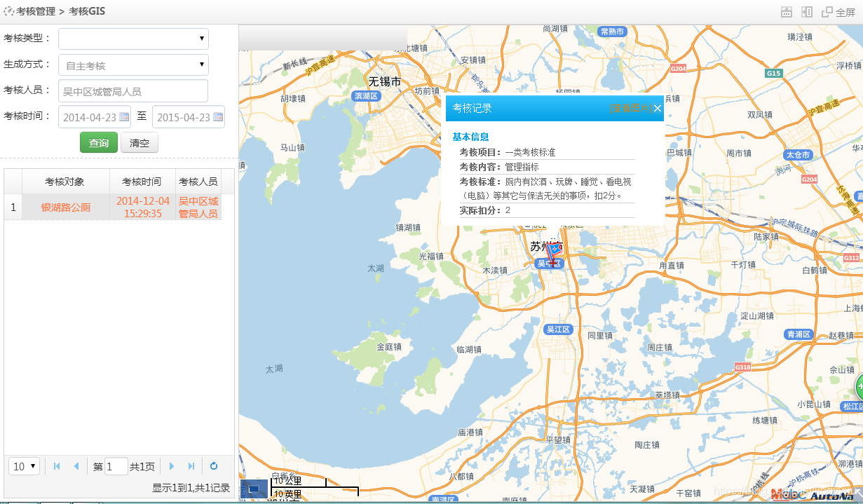Click the page number input field
The height and width of the screenshot is (504, 863).
(x=116, y=466)
